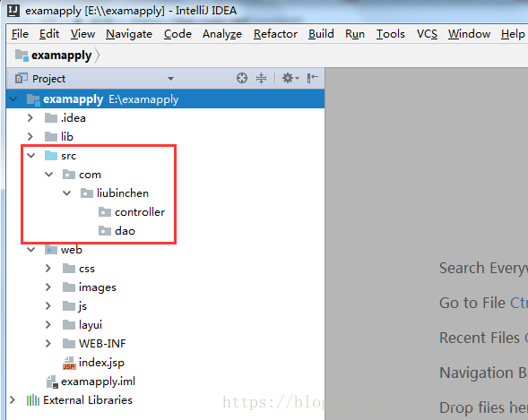This screenshot has height=420, width=528.
Task: Click the JSP file icon beside index.jsp
Action: [x=69, y=364]
